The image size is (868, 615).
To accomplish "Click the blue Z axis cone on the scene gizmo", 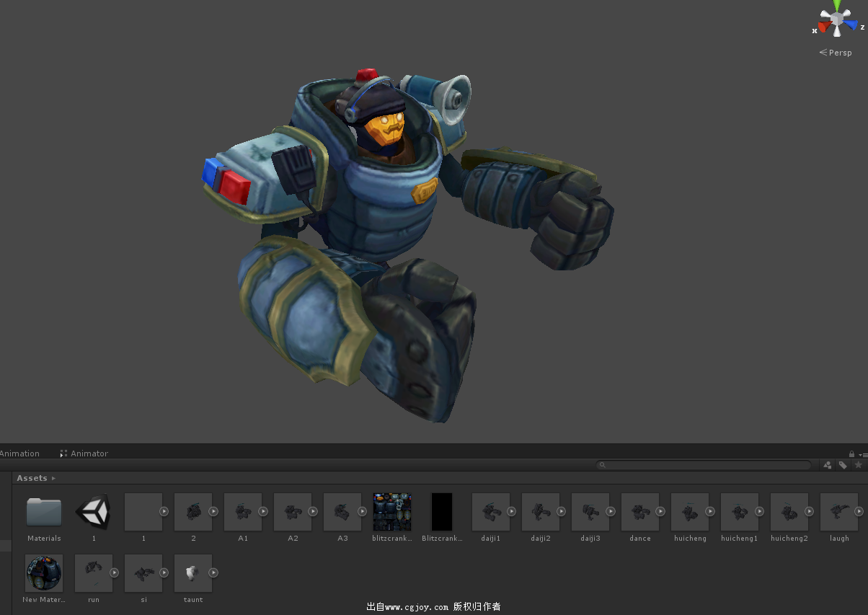I will click(851, 25).
